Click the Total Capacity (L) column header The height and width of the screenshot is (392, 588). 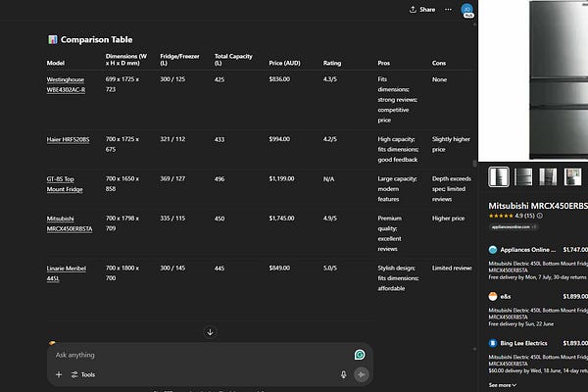coord(233,60)
